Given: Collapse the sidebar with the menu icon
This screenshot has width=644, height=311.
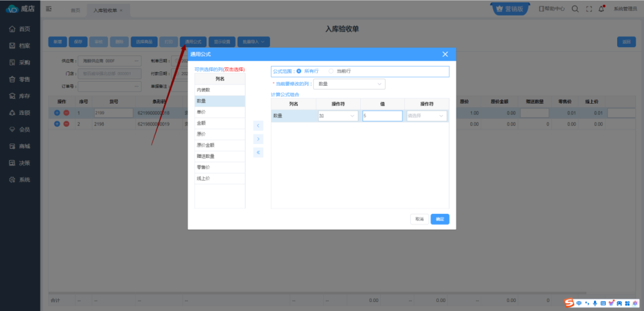Looking at the screenshot, I should (49, 9).
